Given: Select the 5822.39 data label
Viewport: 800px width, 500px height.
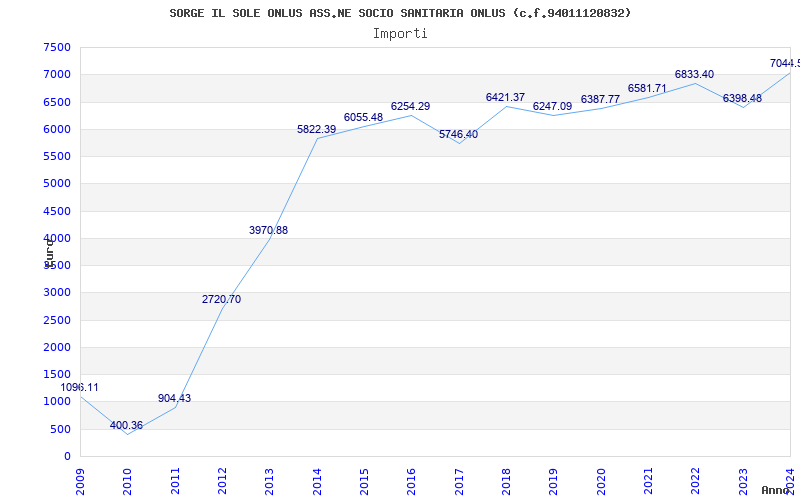Looking at the screenshot, I should pos(316,130).
